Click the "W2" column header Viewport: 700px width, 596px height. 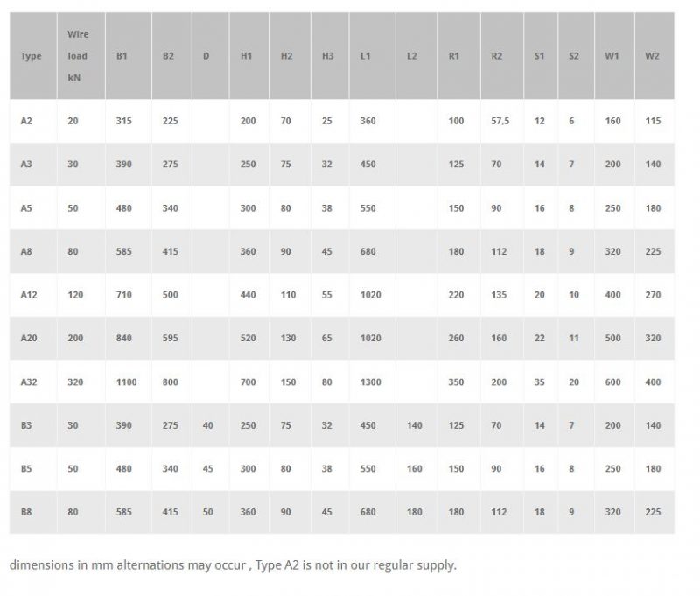point(652,56)
